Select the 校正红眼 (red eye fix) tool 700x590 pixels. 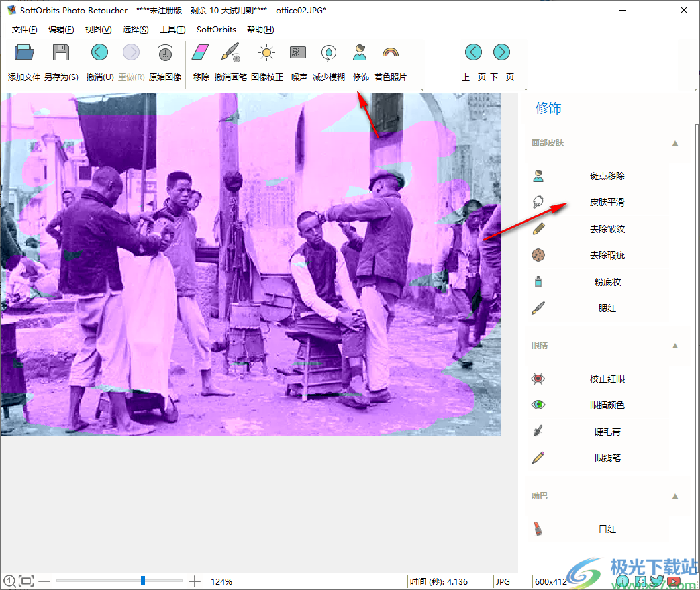tap(606, 378)
